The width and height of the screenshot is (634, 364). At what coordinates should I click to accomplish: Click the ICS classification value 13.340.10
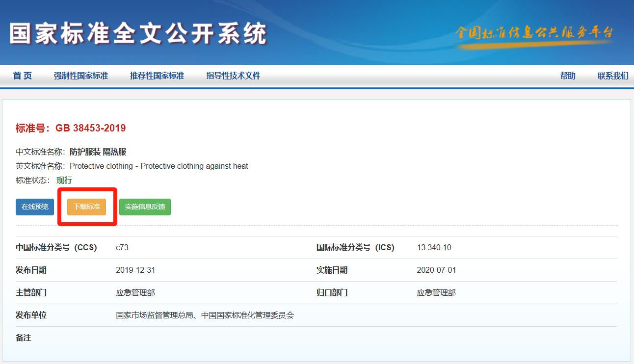tap(434, 247)
